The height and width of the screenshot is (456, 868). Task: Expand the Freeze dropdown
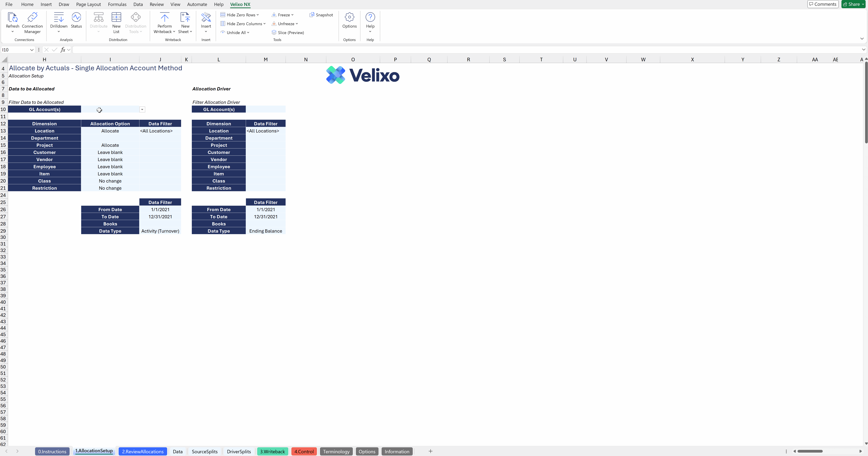pyautogui.click(x=292, y=15)
